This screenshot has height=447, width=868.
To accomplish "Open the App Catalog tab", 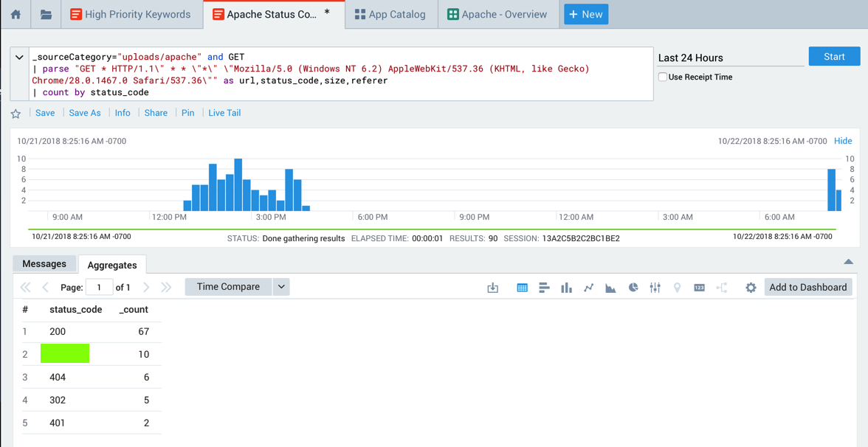I will (x=390, y=14).
